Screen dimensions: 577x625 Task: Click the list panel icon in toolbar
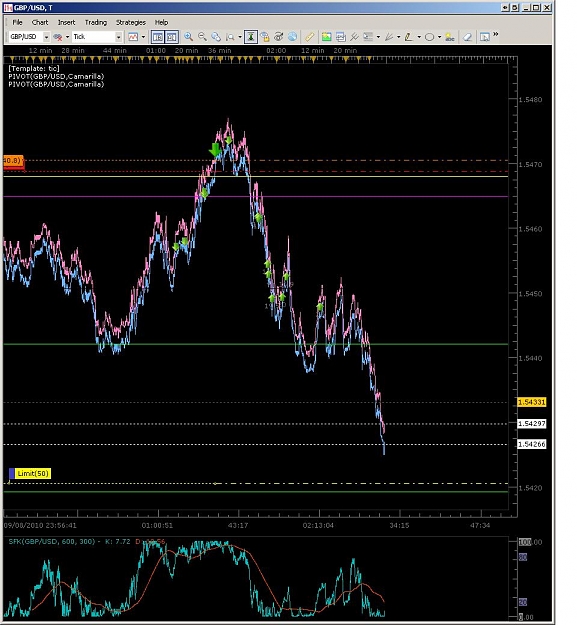(368, 37)
